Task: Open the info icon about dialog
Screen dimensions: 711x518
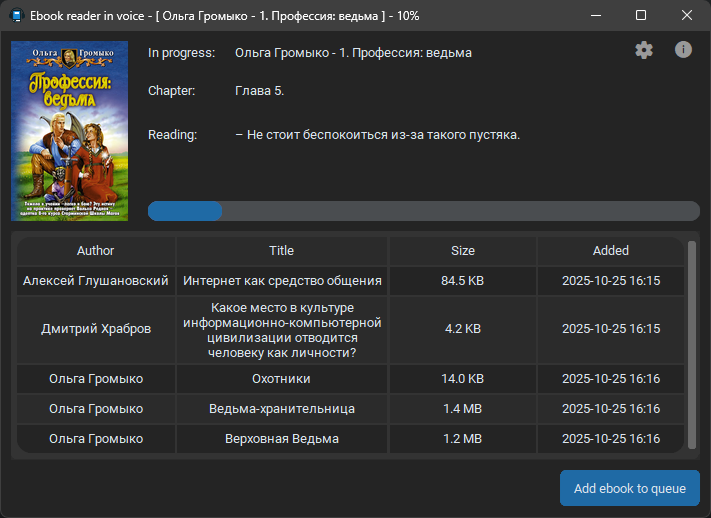Action: coord(683,49)
